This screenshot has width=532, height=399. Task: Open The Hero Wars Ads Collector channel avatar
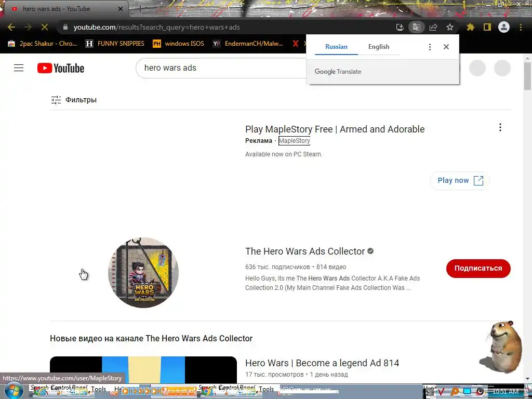[143, 272]
